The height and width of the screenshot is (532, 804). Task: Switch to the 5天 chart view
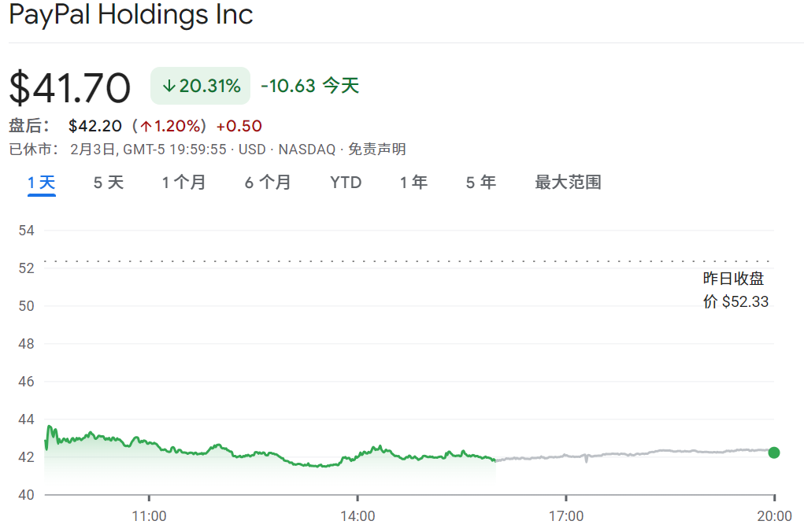107,182
